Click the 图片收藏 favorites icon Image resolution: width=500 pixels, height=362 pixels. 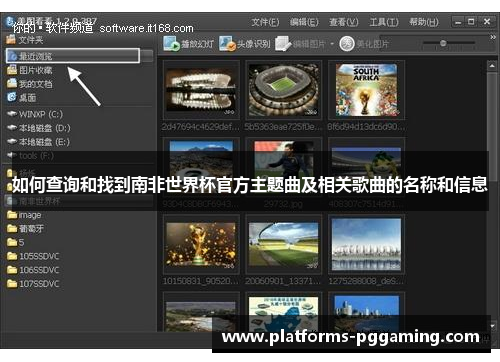[12, 70]
